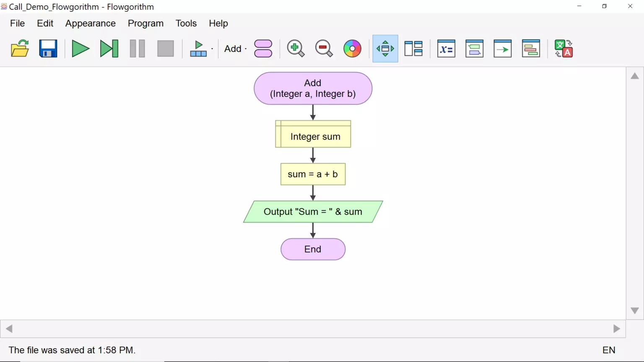Viewport: 644px width, 362px height.
Task: Click the vertical scrollbar up arrow
Action: click(635, 76)
